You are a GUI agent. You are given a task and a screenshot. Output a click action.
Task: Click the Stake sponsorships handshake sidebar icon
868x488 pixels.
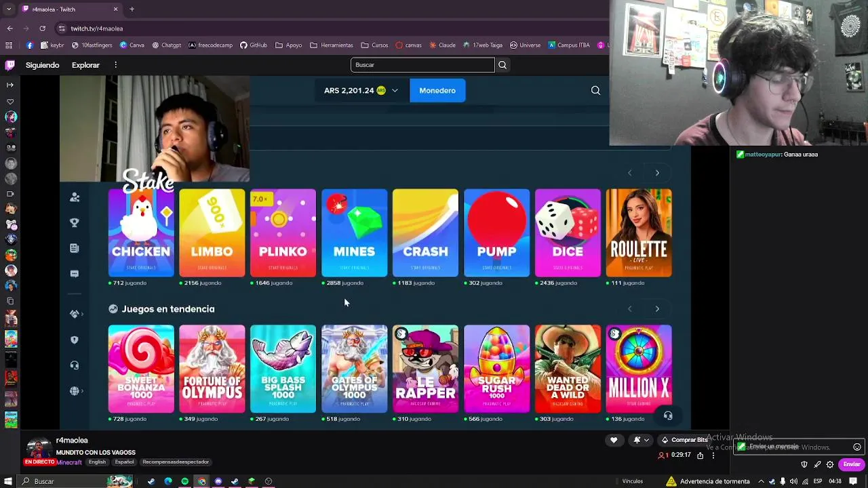click(75, 314)
